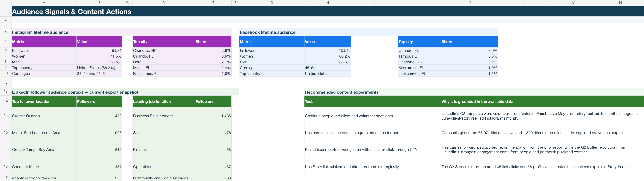644x181 pixels.
Task: Select column G header
Action: tap(272, 3)
